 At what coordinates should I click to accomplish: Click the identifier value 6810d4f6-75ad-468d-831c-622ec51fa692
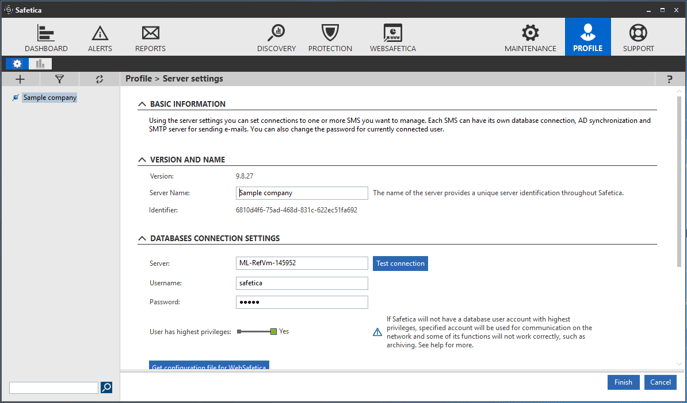coord(297,210)
